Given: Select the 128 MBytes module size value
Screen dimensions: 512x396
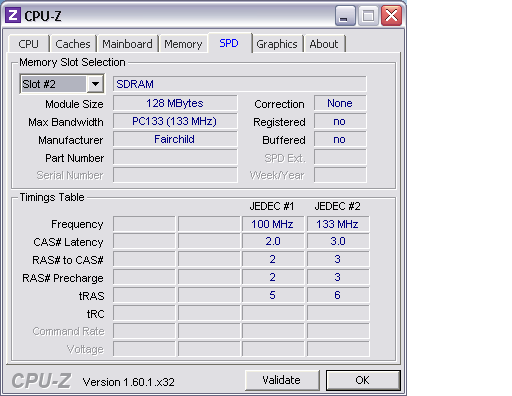Looking at the screenshot, I should pos(175,103).
